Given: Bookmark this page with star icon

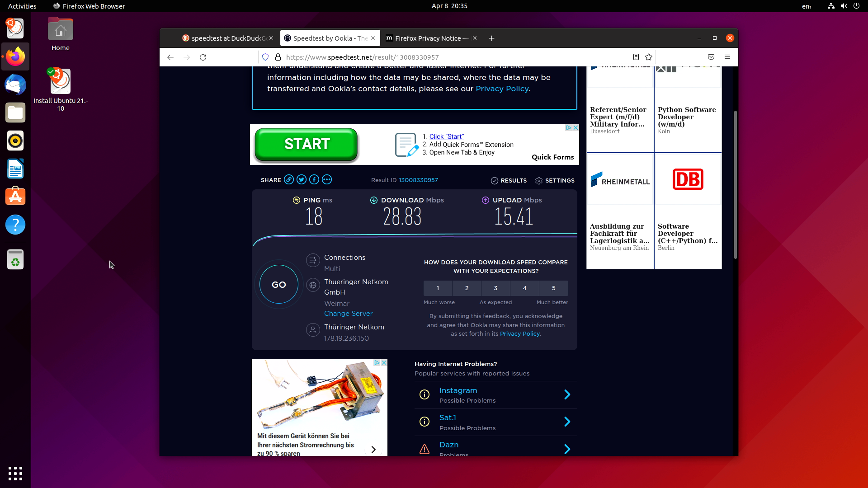Looking at the screenshot, I should (649, 57).
